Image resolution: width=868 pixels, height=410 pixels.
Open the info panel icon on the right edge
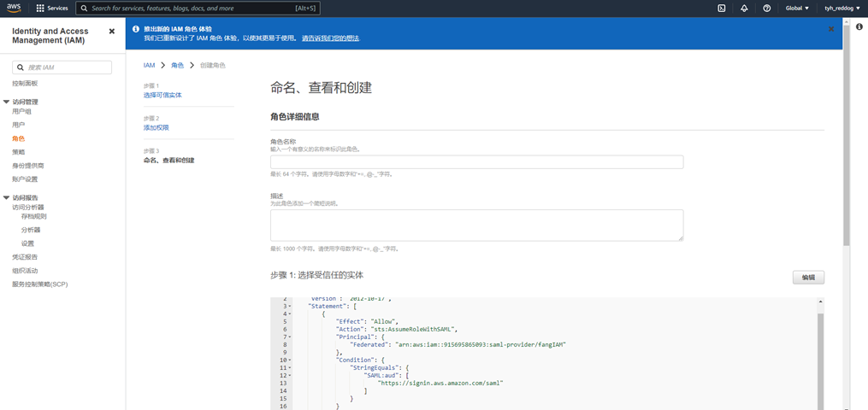tap(859, 26)
